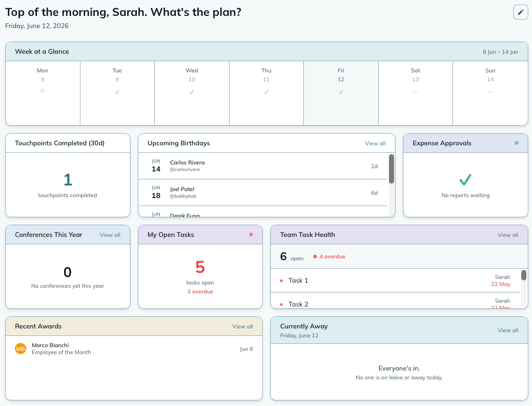Image resolution: width=532 pixels, height=406 pixels.
Task: Click the red bullet beside Task 1
Action: (x=281, y=281)
